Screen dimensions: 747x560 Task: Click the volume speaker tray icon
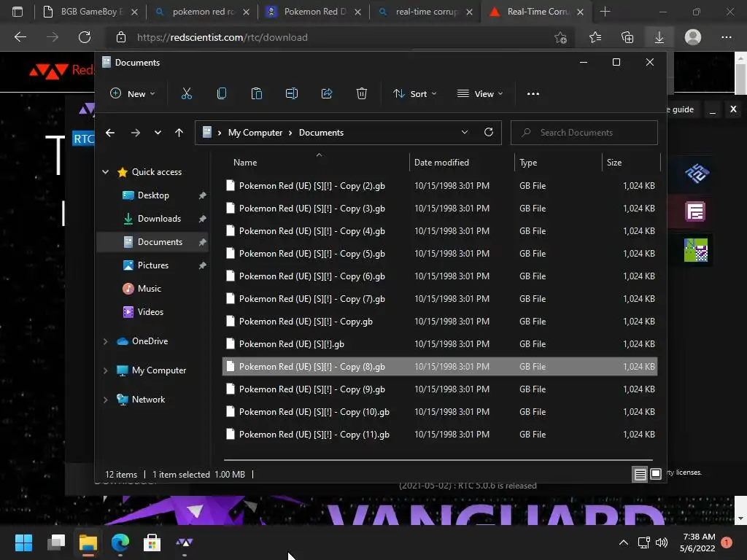tap(661, 542)
